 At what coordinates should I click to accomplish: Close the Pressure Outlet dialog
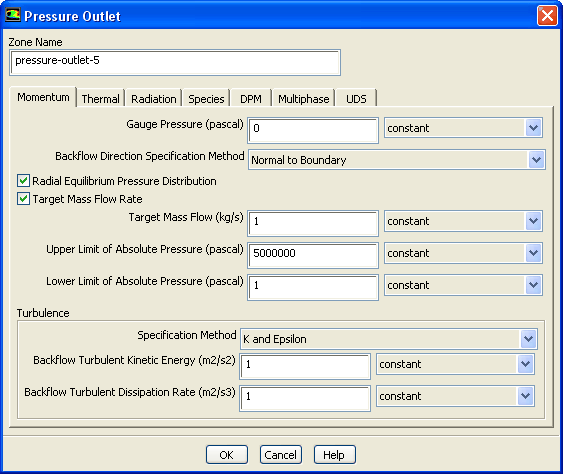coord(547,16)
